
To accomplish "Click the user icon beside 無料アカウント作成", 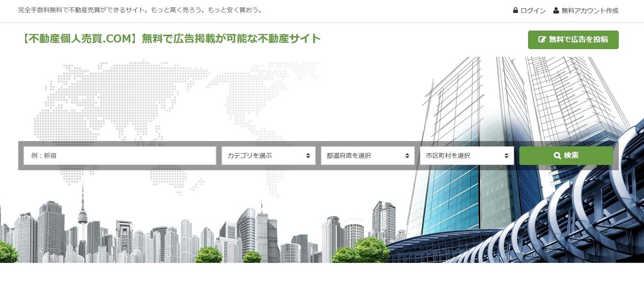I will (556, 10).
